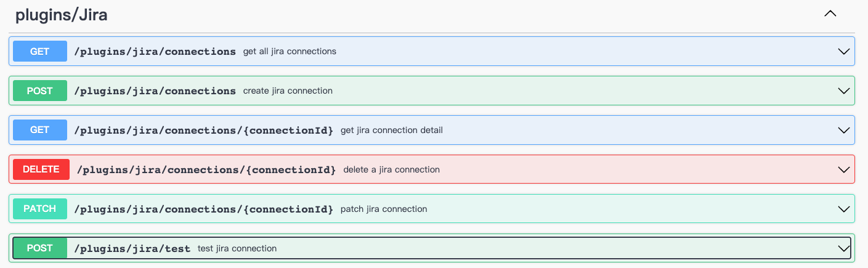This screenshot has width=868, height=268.
Task: Click POST badge for create jira connection
Action: point(40,91)
